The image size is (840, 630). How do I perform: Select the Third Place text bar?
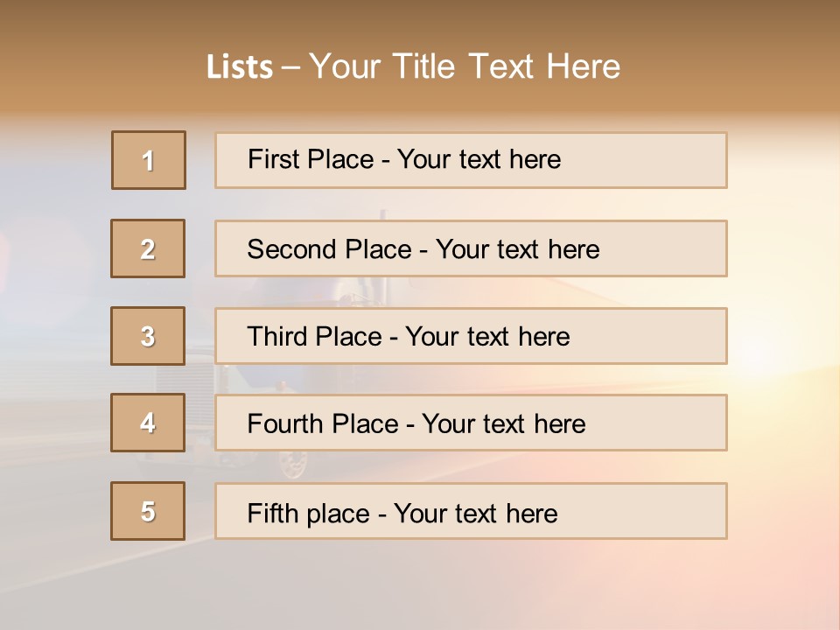click(471, 336)
